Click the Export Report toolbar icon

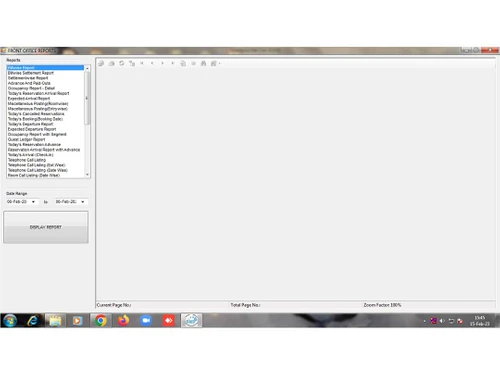pos(101,63)
